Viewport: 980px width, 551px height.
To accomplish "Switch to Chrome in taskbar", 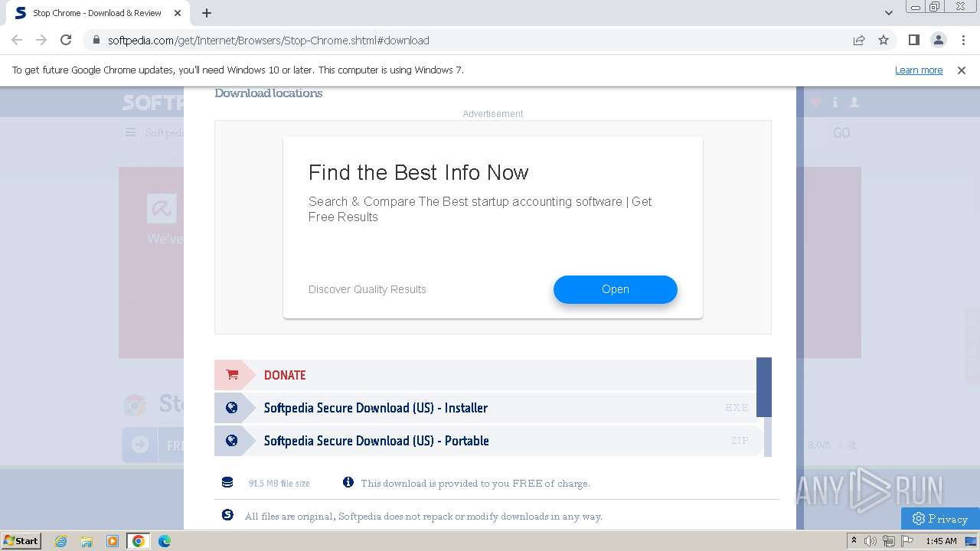I will tap(139, 541).
